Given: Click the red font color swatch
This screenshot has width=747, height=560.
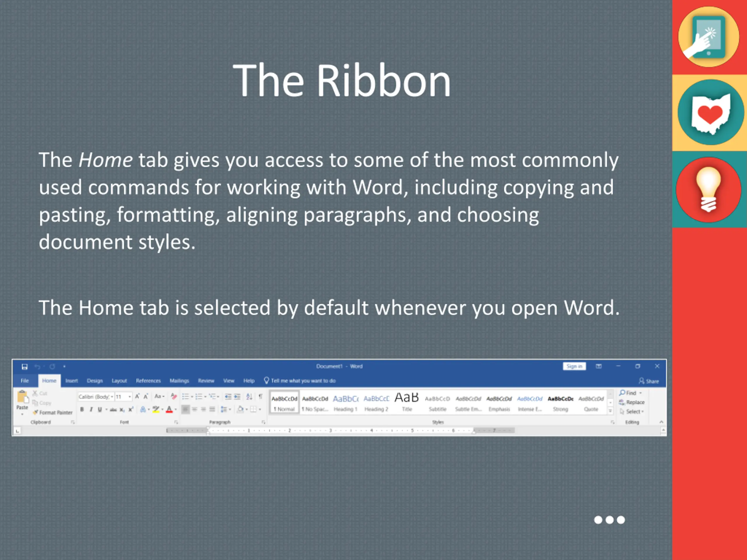Looking at the screenshot, I should click(170, 409).
